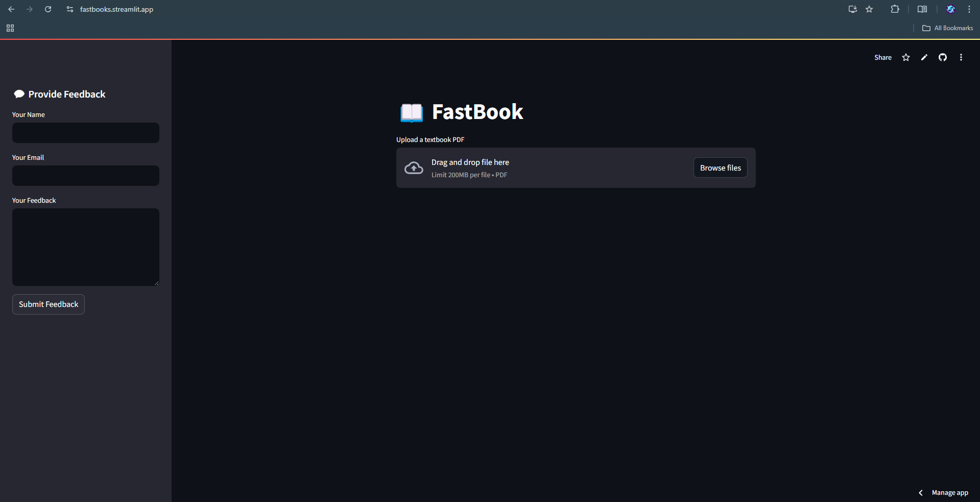Viewport: 980px width, 502px height.
Task: Reload the page with refresh icon
Action: [x=48, y=9]
